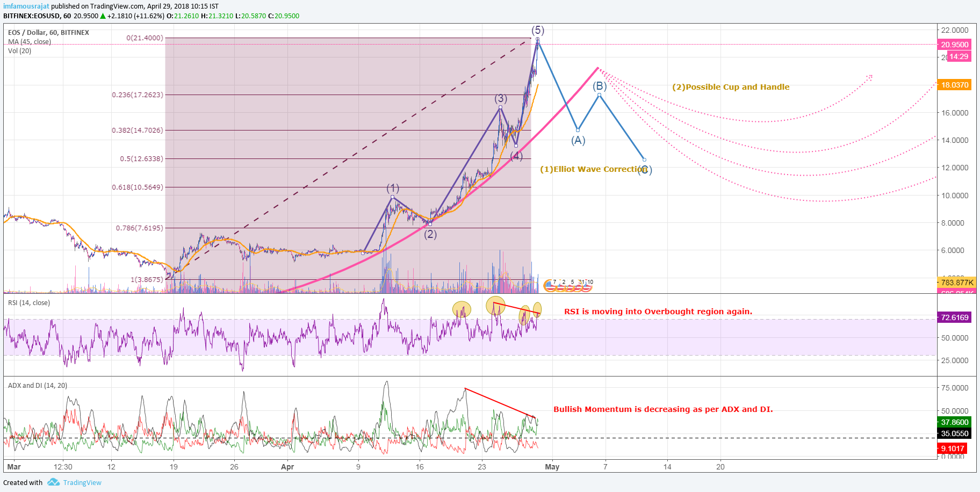This screenshot has height=492, width=980.
Task: Click the O:21.2610 open price value
Action: point(182,16)
